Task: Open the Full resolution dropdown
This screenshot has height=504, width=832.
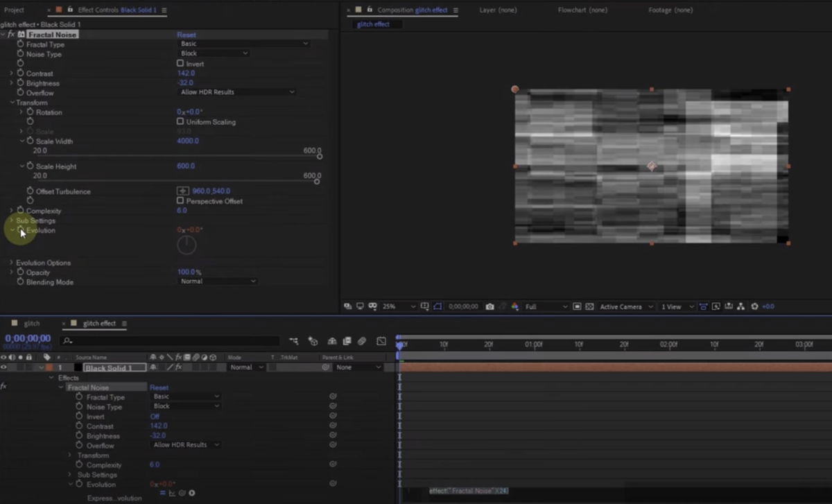Action: coord(546,306)
